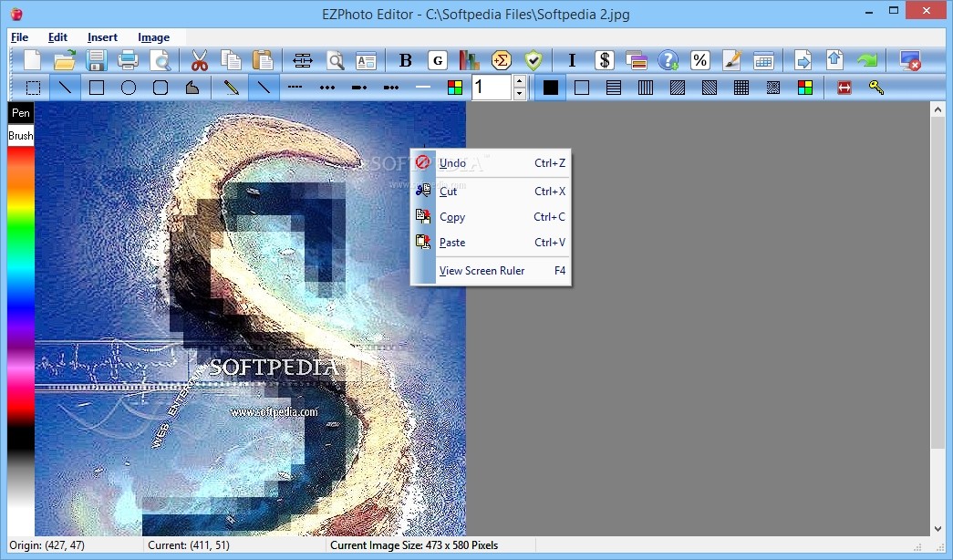The height and width of the screenshot is (560, 953).
Task: Choose View Screen Ruler in context menu
Action: (x=491, y=271)
